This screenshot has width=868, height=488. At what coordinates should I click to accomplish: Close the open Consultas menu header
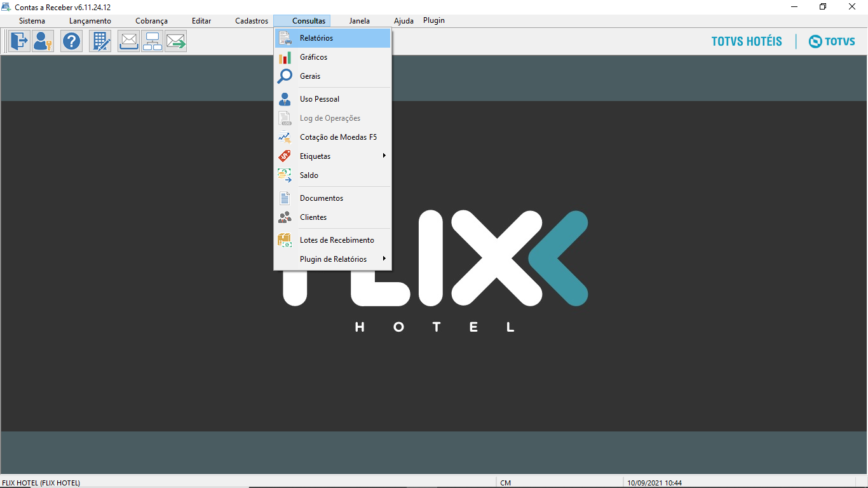[x=302, y=21]
